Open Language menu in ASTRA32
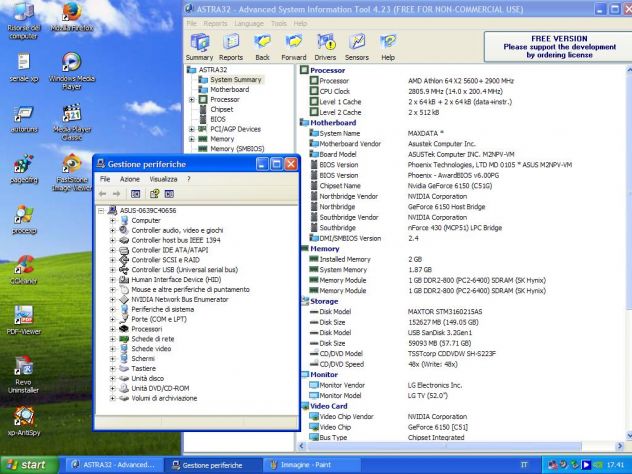632x474 pixels. [249, 23]
